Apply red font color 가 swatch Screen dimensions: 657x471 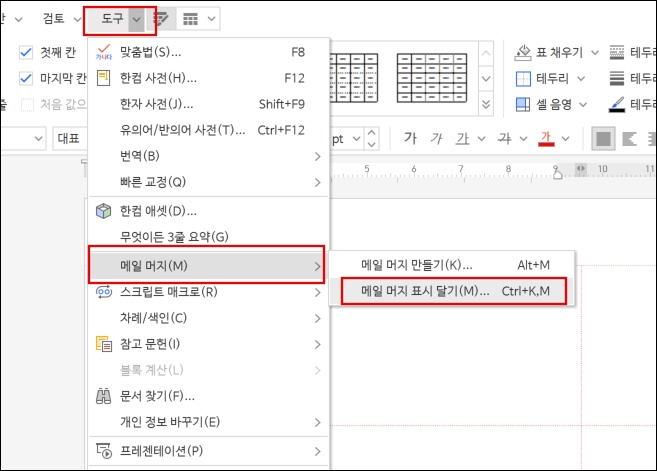[x=546, y=139]
